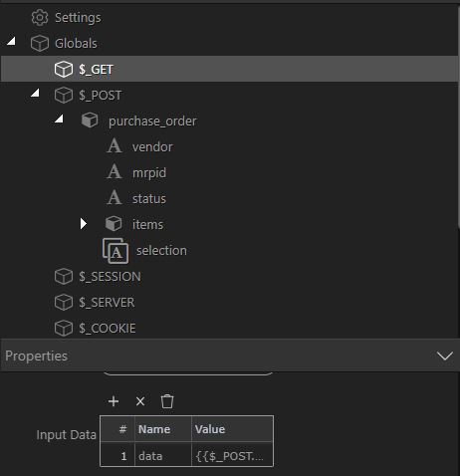Click the $_POST cube icon

click(x=64, y=96)
